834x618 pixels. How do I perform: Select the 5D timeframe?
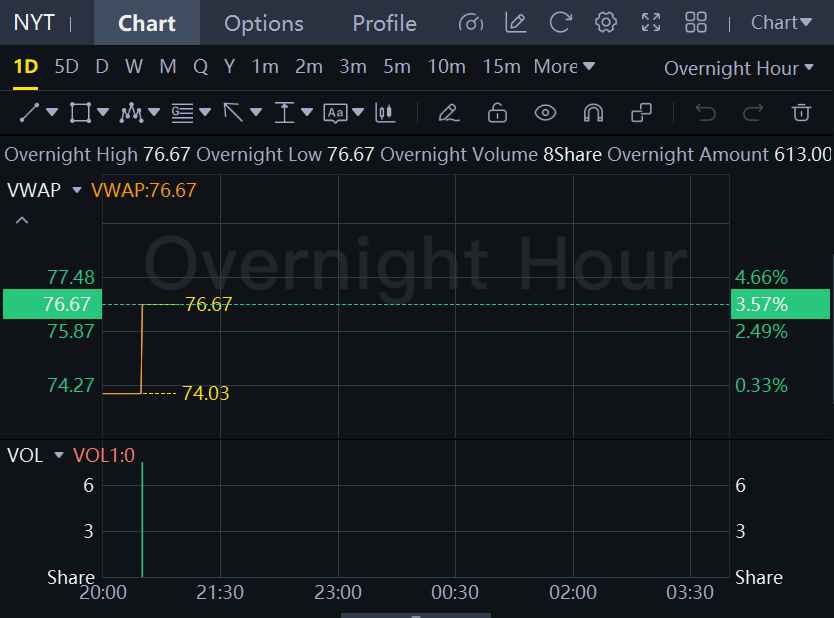pos(66,67)
